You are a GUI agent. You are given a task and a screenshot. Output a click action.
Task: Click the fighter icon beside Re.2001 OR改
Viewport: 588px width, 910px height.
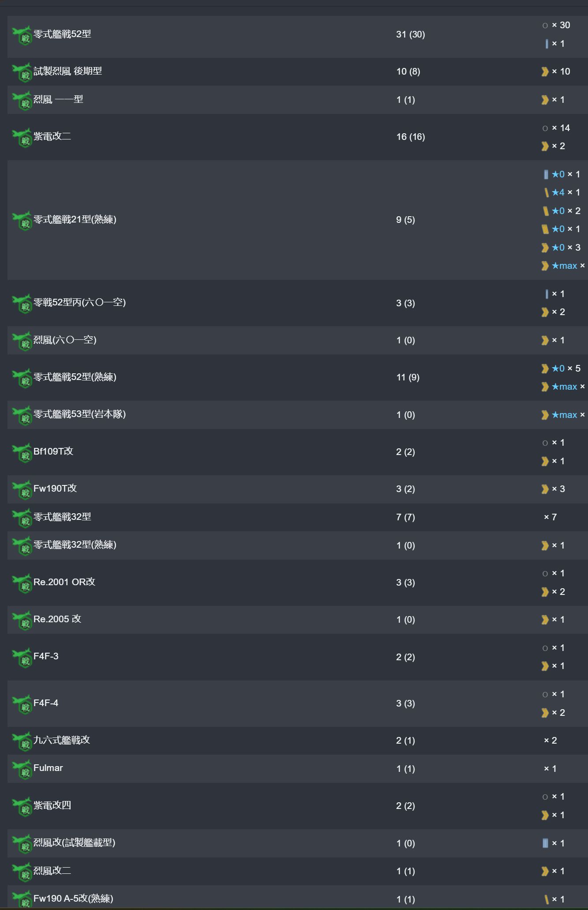tap(22, 583)
